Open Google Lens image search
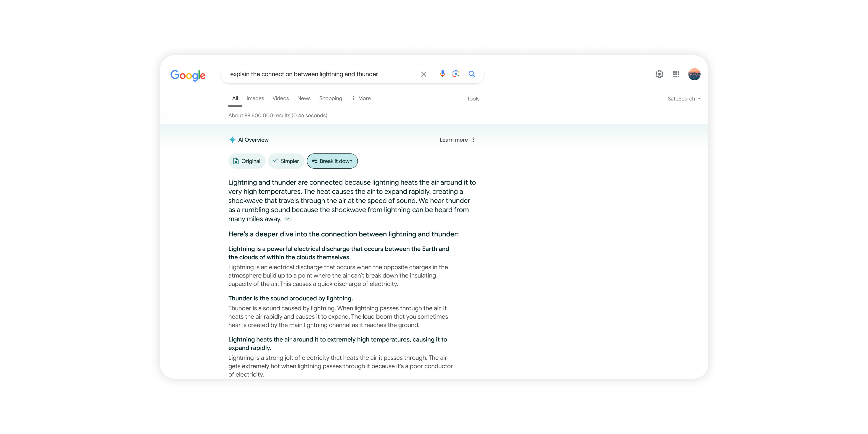Viewport: 868px width, 434px height. [x=456, y=74]
